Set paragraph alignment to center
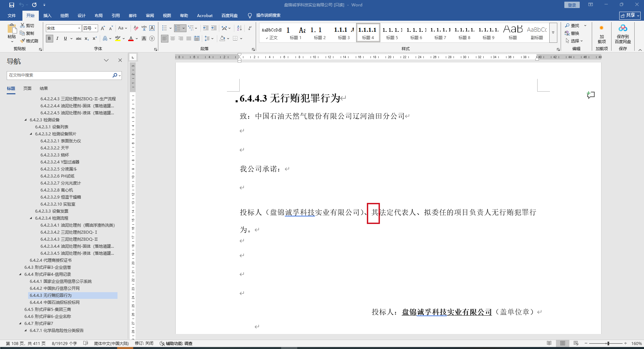644x349 pixels. [x=173, y=38]
